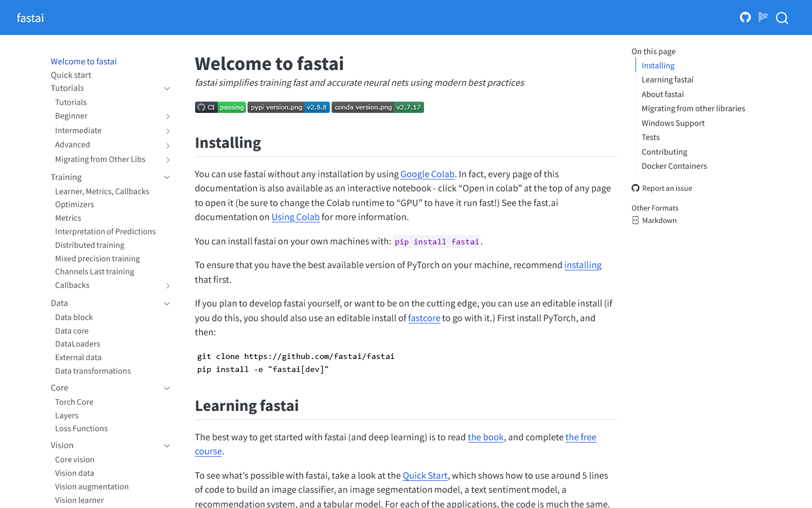The image size is (812, 508).
Task: Follow the installing PyTorch link
Action: click(x=583, y=265)
